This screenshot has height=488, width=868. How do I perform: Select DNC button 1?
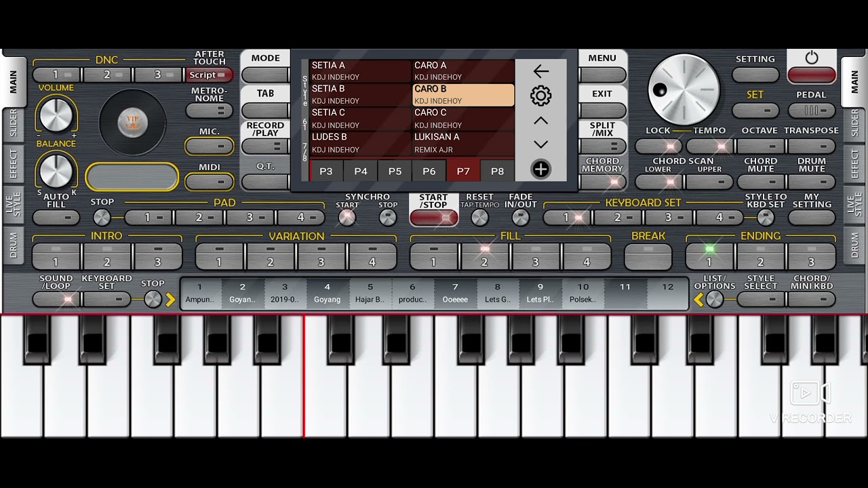click(58, 75)
